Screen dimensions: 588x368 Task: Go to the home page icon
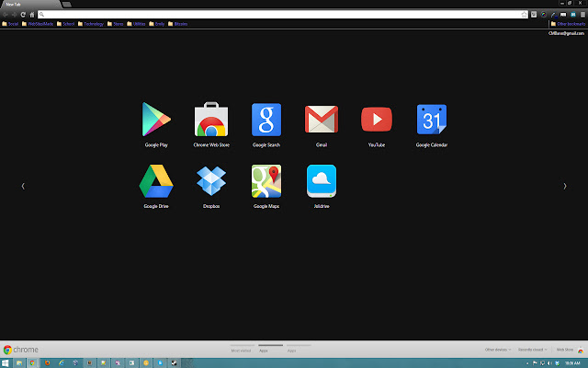[x=32, y=15]
